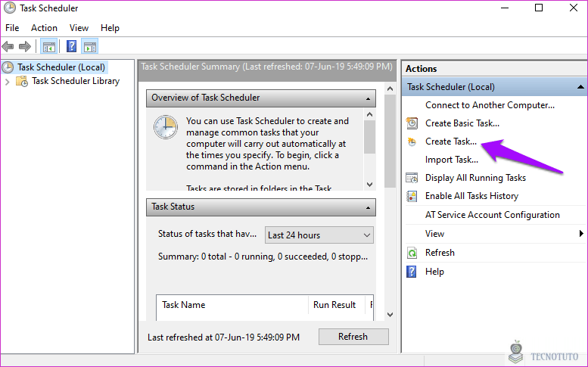Open the Help menu in menu bar
Image resolution: width=588 pixels, height=367 pixels.
110,28
